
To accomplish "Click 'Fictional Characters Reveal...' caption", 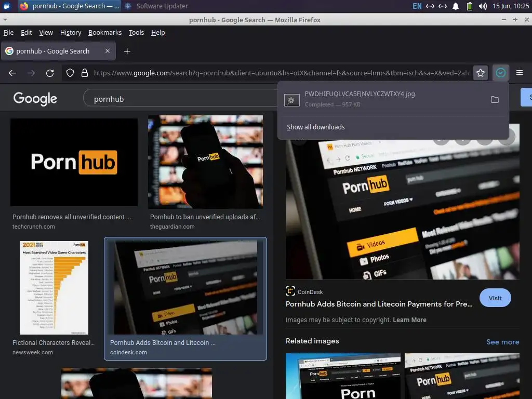I will pos(54,343).
